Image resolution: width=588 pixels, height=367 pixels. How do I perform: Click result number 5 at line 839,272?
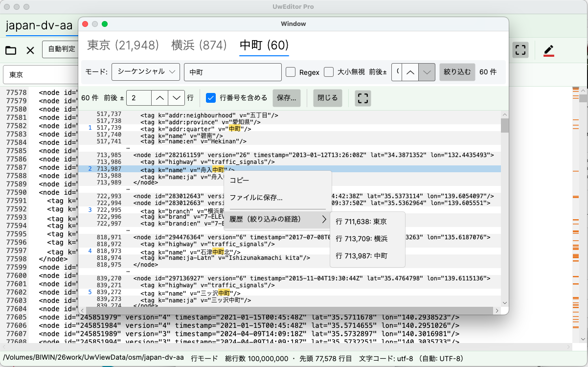pos(90,292)
